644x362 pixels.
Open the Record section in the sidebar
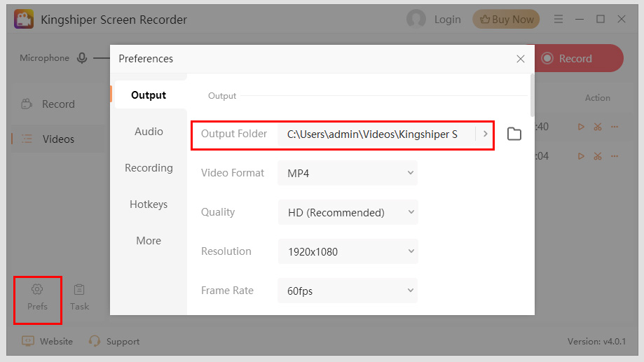point(57,104)
